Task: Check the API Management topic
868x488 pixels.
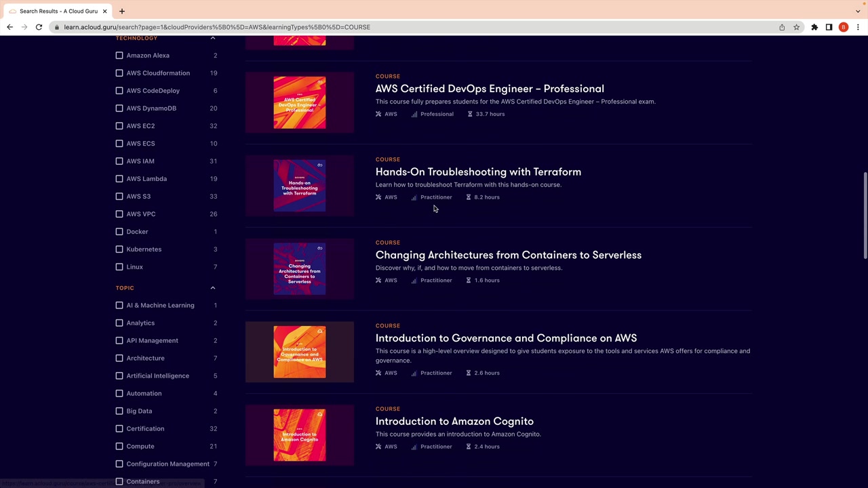Action: [x=119, y=341]
